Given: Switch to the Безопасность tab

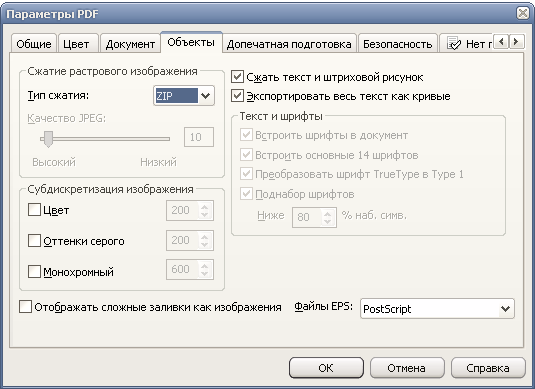Looking at the screenshot, I should click(x=397, y=44).
